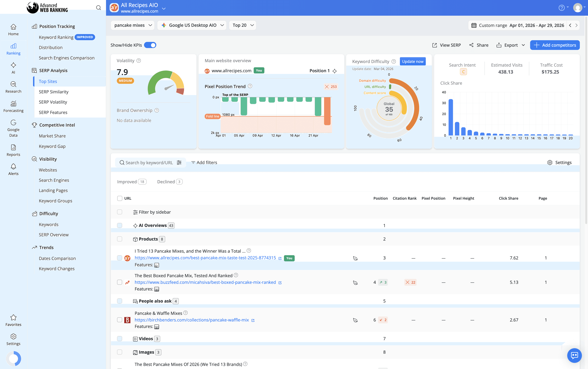Click the Global 35 difficulty donut center

(x=389, y=109)
